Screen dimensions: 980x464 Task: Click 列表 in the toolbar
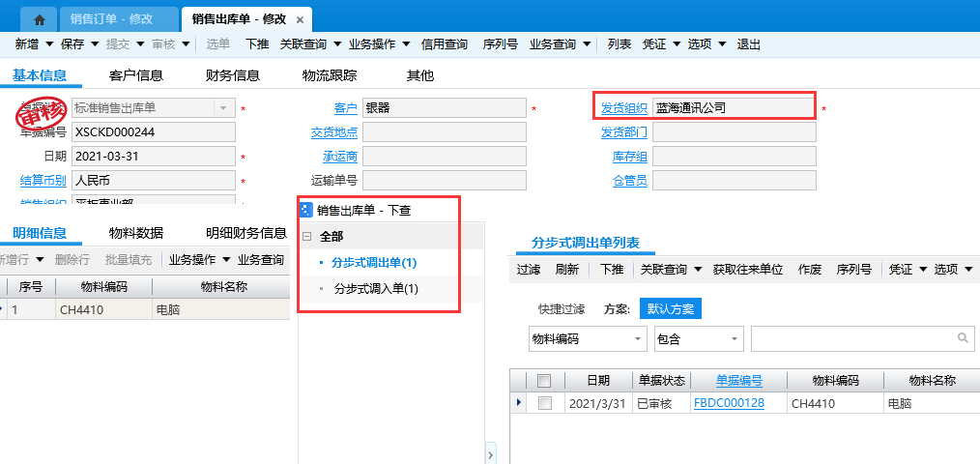coord(620,44)
